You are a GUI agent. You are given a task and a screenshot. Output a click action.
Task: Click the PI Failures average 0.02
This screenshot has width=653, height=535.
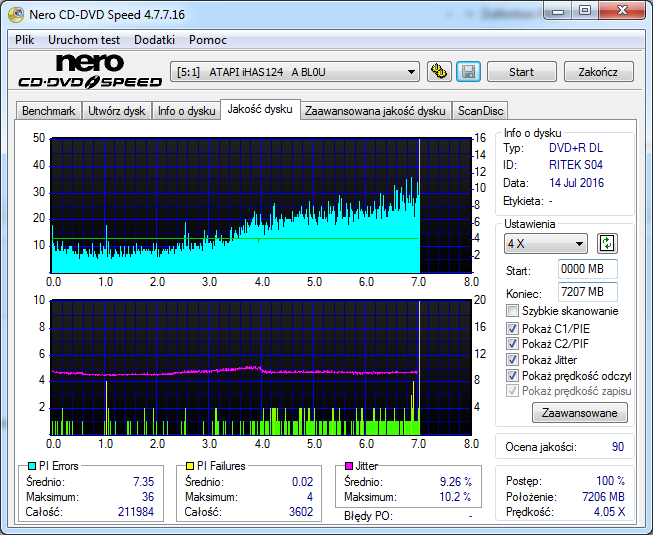pyautogui.click(x=302, y=482)
